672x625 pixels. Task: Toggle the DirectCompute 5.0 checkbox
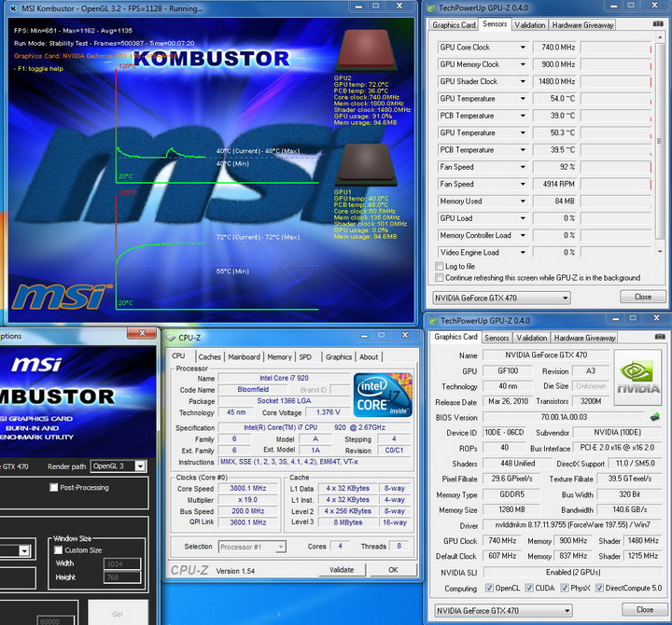click(599, 588)
